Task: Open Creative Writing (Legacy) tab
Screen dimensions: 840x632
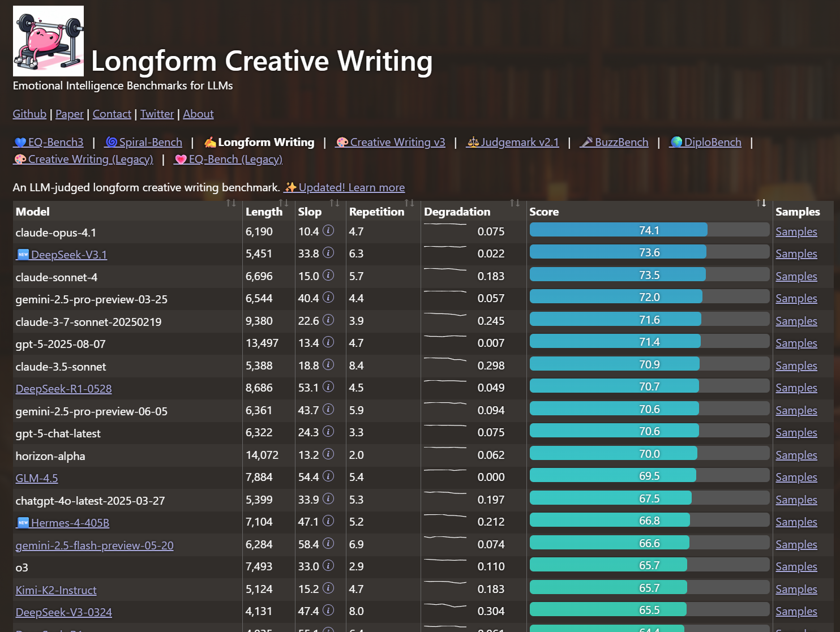Action: pos(83,159)
